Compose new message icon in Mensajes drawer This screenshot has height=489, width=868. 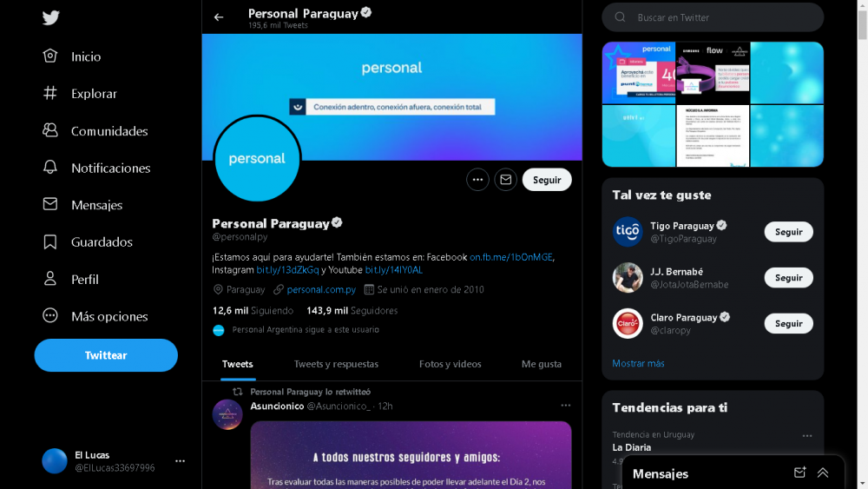[x=799, y=472]
